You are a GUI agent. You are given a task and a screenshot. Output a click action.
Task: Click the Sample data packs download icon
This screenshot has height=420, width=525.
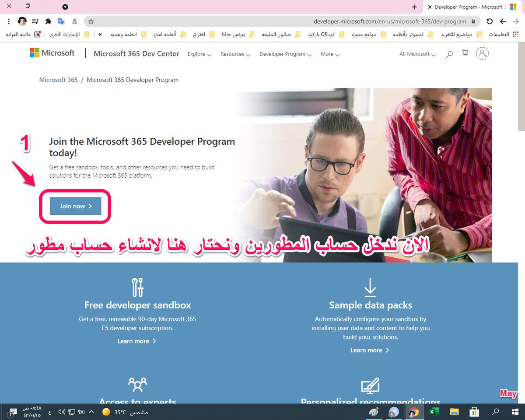click(370, 287)
